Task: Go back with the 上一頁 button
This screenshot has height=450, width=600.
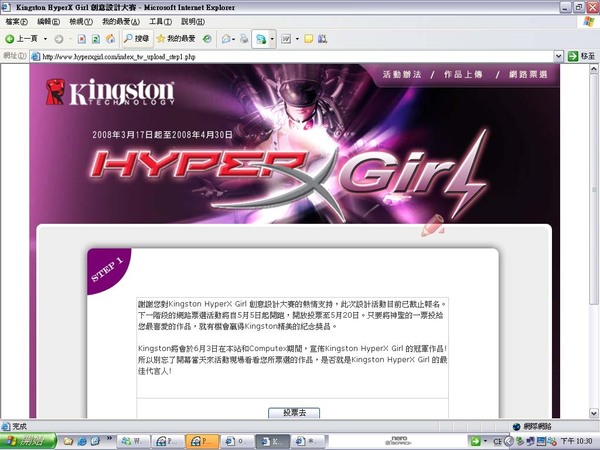Action: point(21,39)
